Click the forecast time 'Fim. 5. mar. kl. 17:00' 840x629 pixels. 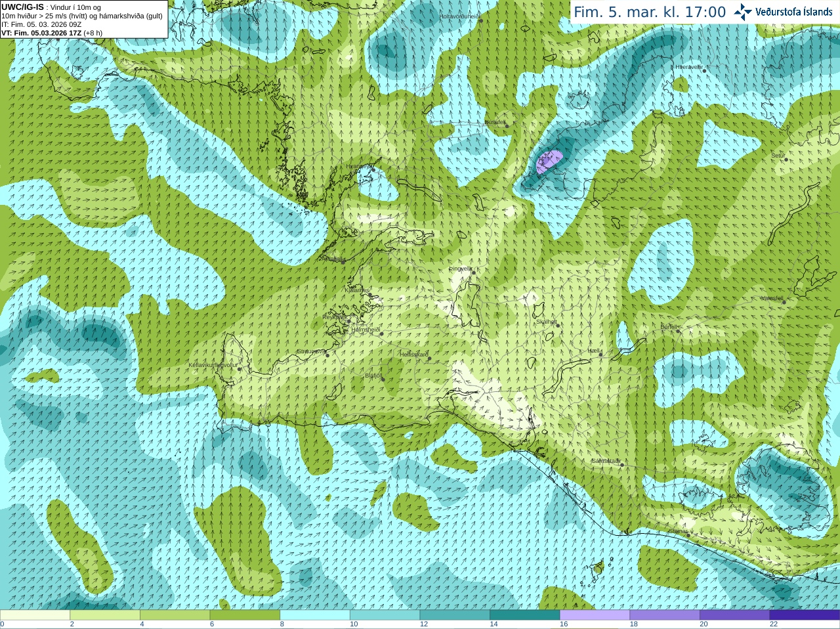(650, 12)
